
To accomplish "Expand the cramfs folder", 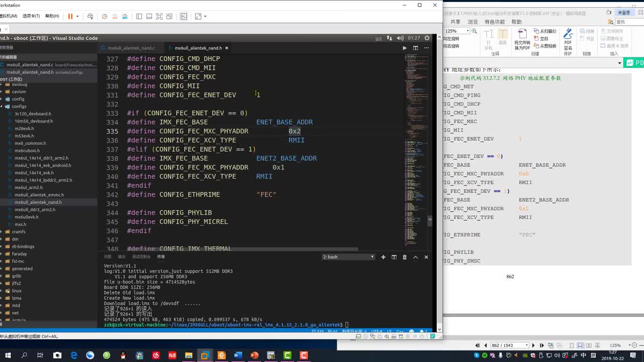I will (19, 232).
